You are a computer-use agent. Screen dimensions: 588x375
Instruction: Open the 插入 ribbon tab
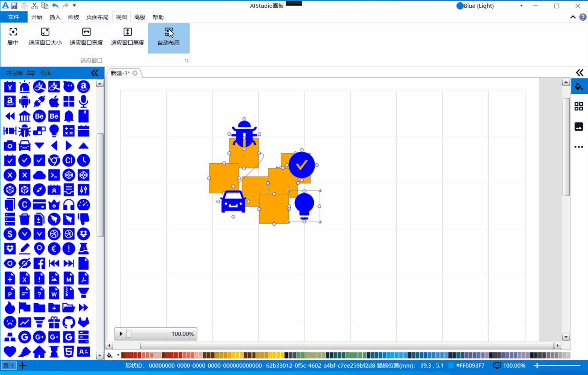coord(55,17)
